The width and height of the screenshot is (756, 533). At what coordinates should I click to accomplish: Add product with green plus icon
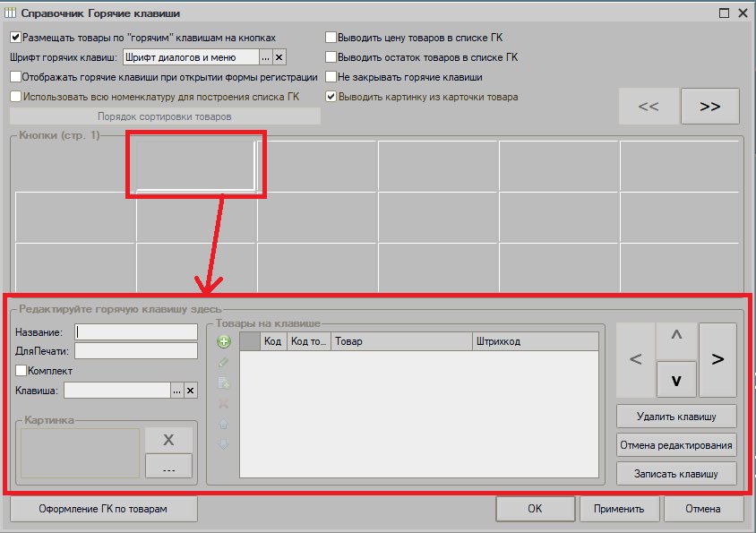point(224,342)
